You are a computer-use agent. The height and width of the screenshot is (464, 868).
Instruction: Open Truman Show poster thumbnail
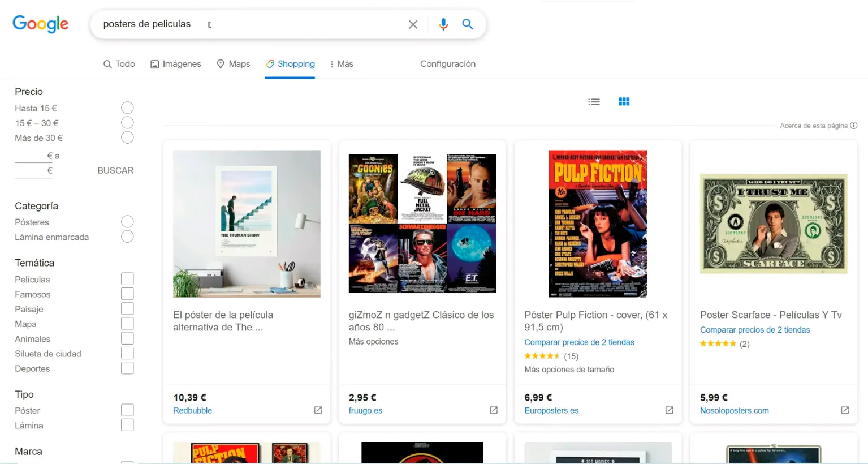pyautogui.click(x=247, y=224)
